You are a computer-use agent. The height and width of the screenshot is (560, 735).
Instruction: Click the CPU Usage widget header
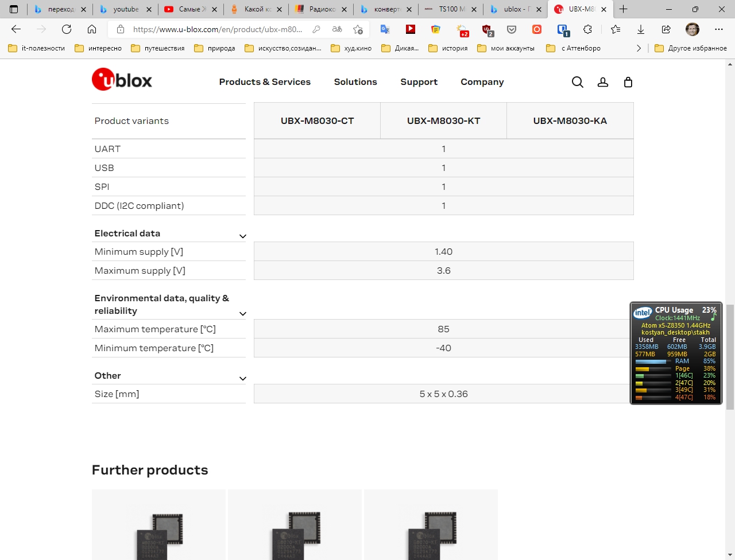coord(675,310)
